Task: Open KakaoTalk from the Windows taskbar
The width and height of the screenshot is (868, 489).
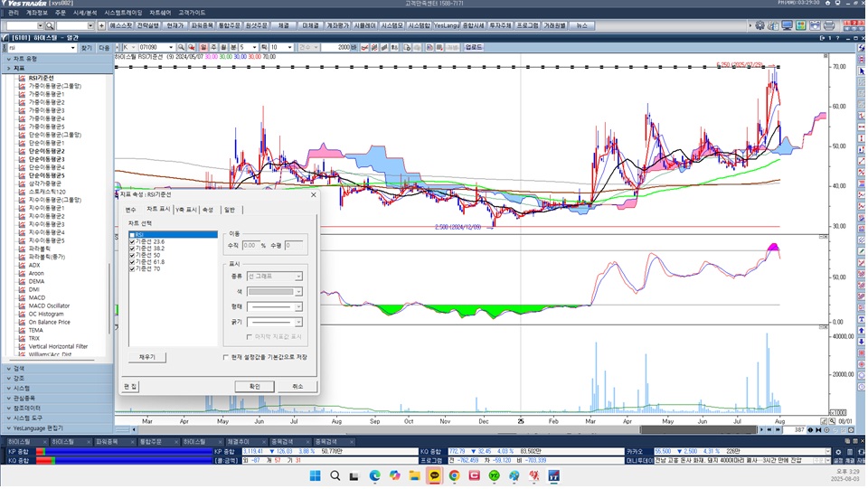Action: point(435,475)
